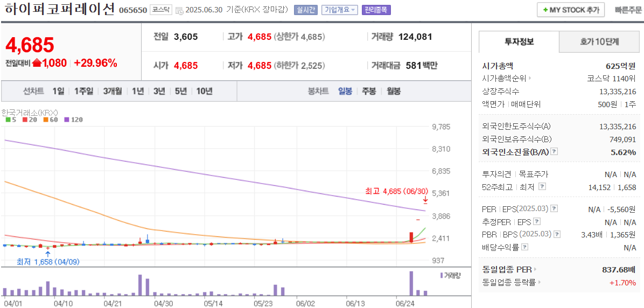This screenshot has height=308, width=644.
Task: Click the purple 거래량 legend marker
Action: coord(442,275)
